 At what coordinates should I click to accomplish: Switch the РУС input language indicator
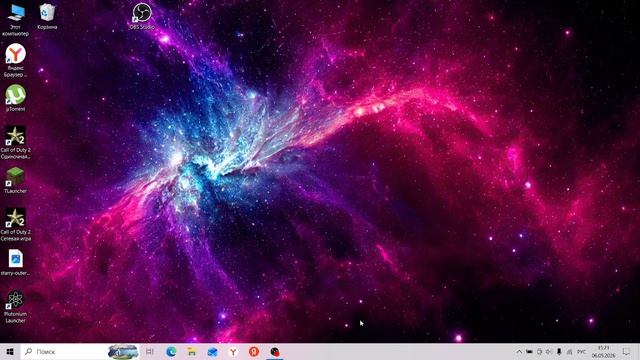tap(582, 351)
